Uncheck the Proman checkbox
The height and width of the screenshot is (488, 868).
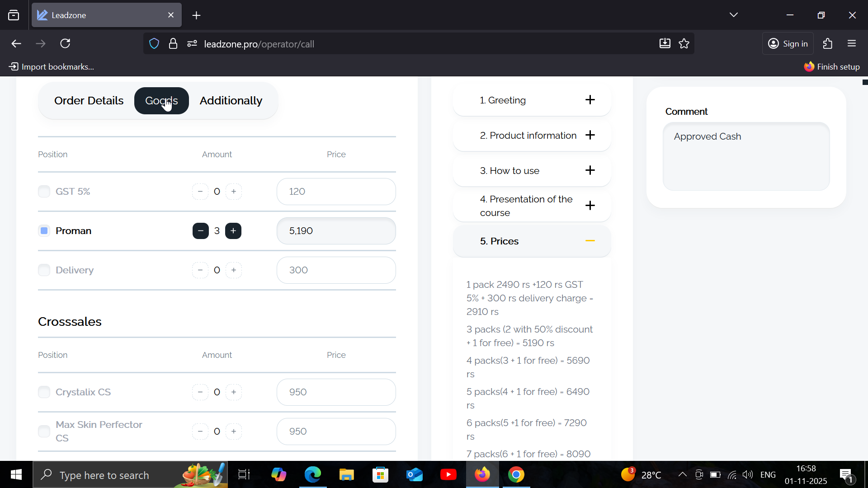[x=44, y=231]
